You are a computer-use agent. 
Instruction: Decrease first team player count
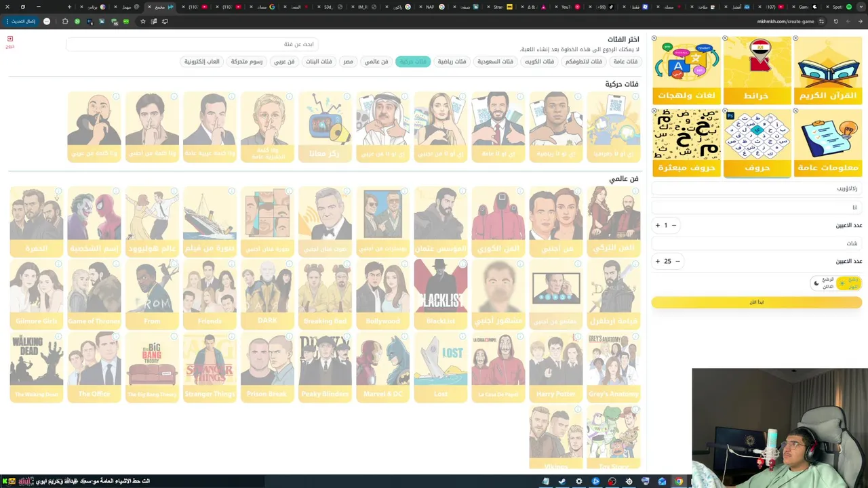tap(673, 225)
